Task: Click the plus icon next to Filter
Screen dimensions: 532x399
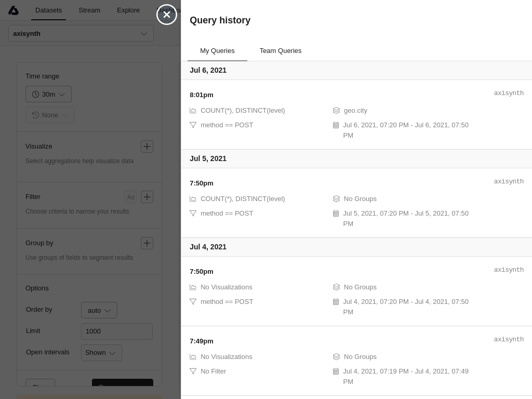Action: pos(147,197)
